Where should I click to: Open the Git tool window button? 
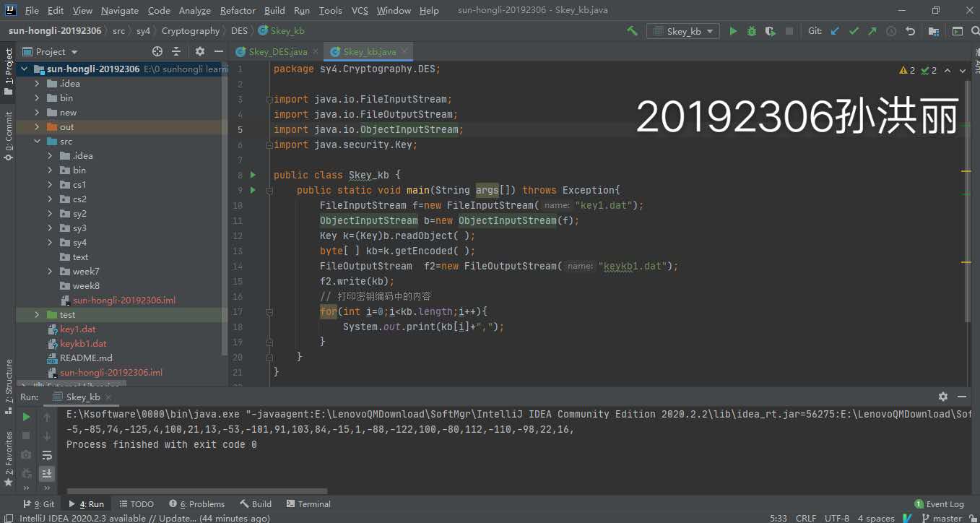coord(39,504)
